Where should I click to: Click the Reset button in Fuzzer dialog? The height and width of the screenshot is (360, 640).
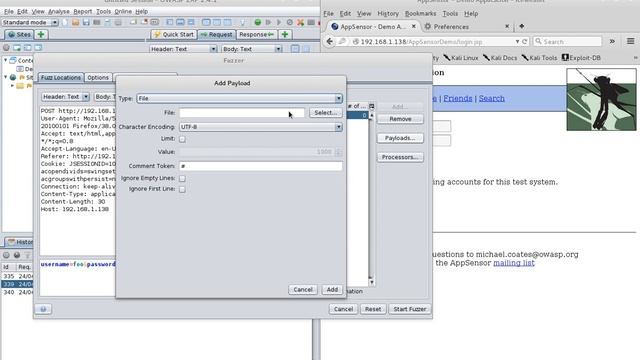tap(373, 309)
